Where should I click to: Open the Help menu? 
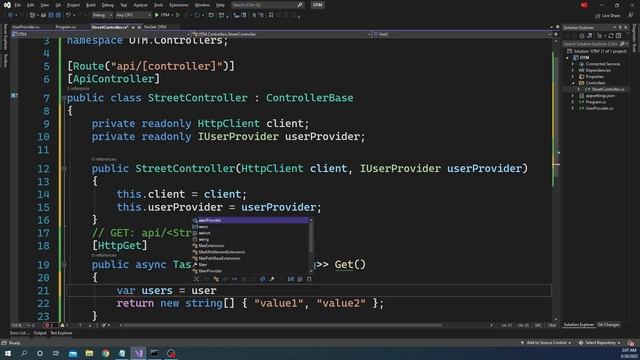coord(220,5)
